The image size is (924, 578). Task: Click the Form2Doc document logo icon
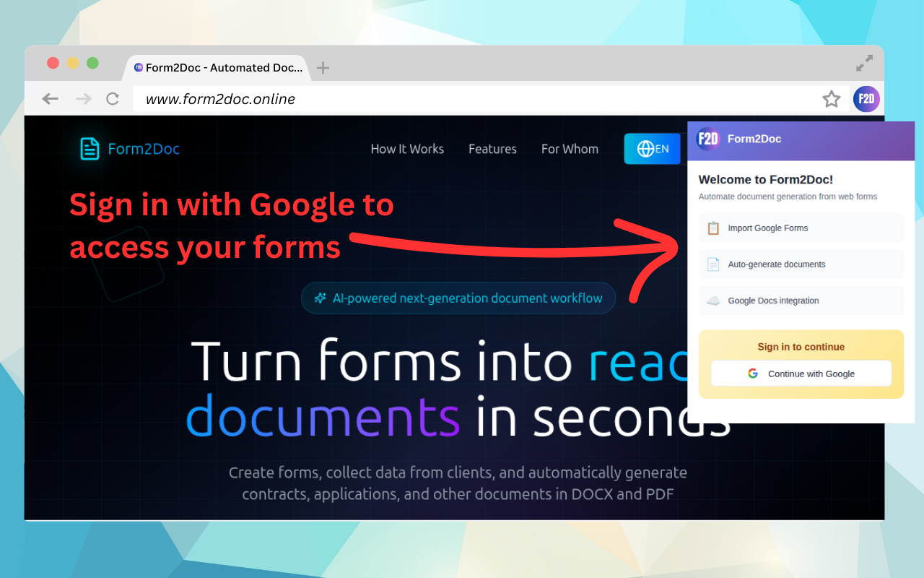[x=90, y=149]
